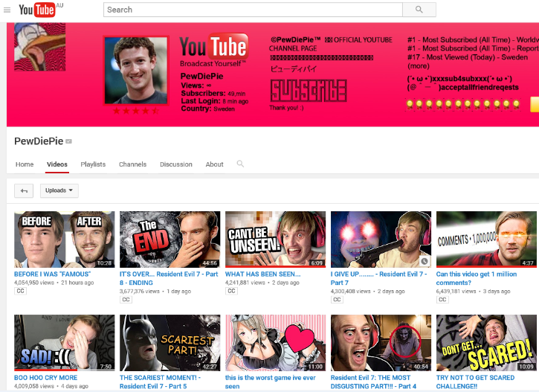Screen dimensions: 539x392
Task: Click the '(more)' text in the banner
Action: click(x=419, y=65)
